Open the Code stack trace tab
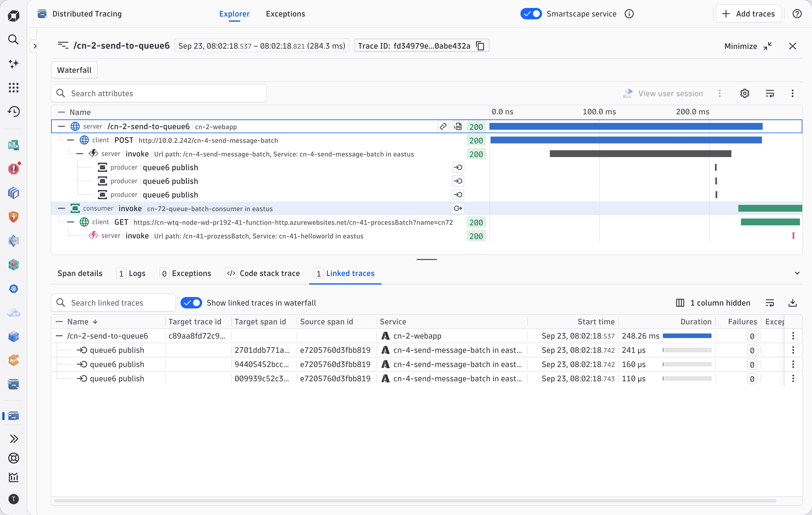 pos(262,273)
